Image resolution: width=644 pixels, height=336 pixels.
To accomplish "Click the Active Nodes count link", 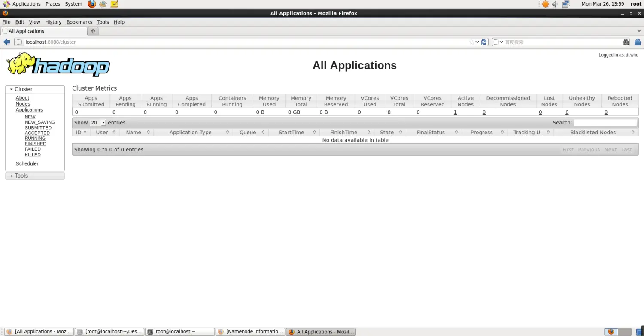I will [x=455, y=112].
